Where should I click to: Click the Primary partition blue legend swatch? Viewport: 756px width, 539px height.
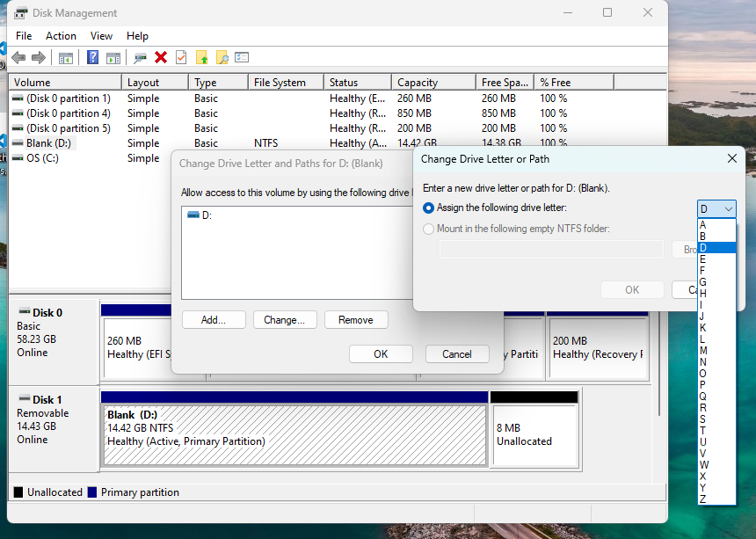click(92, 492)
